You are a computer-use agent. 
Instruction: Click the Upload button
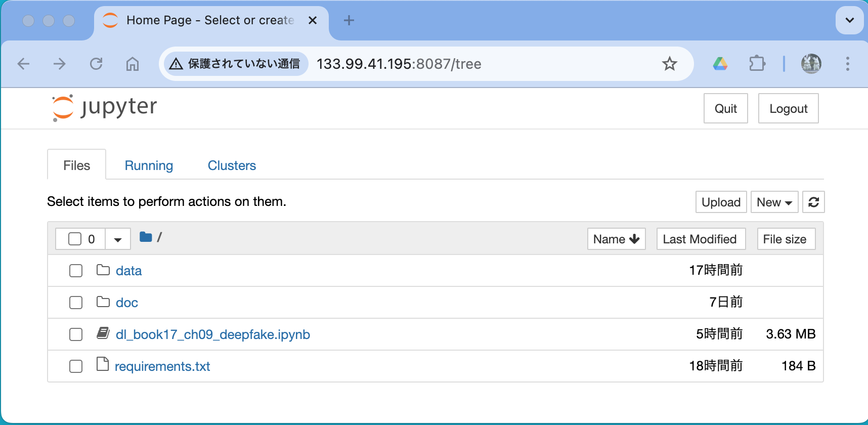pos(721,202)
